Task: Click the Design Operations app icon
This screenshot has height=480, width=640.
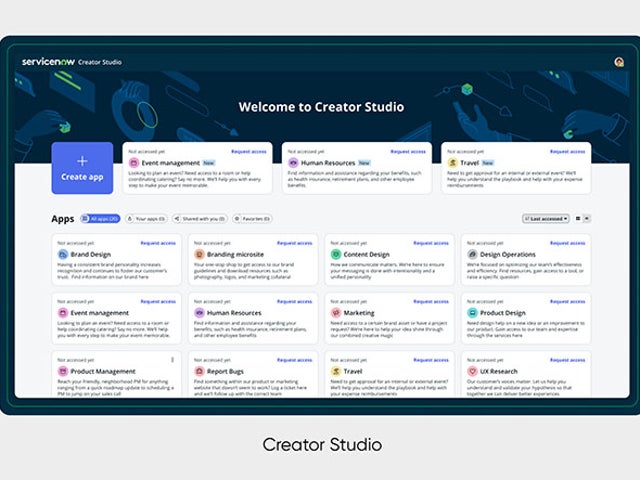Action: [472, 254]
